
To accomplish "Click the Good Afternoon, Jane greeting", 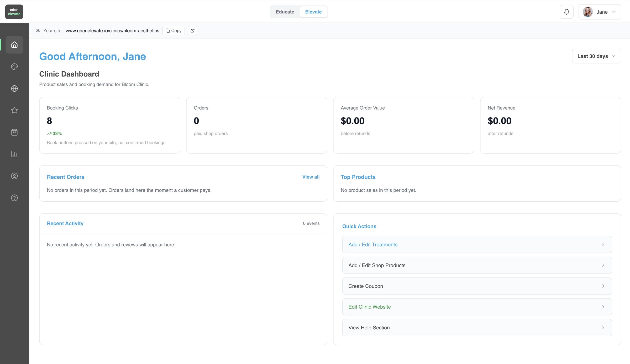I will (x=92, y=56).
